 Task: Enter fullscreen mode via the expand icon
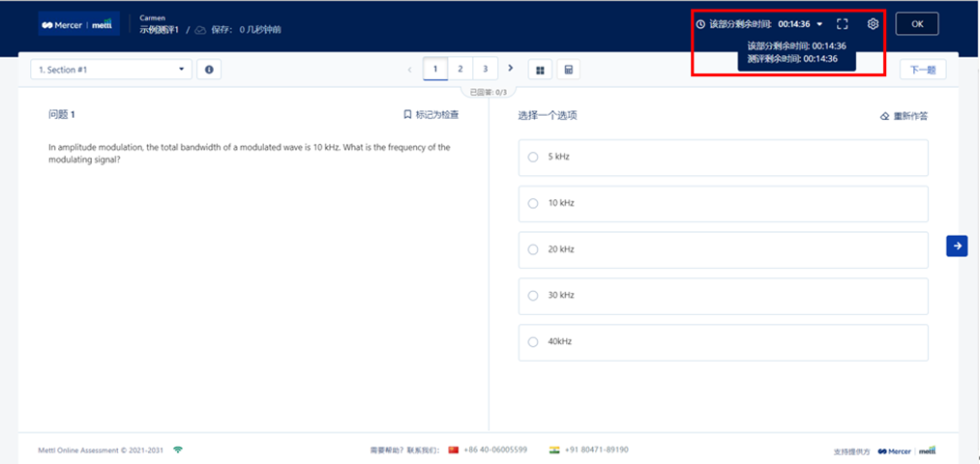(x=842, y=24)
